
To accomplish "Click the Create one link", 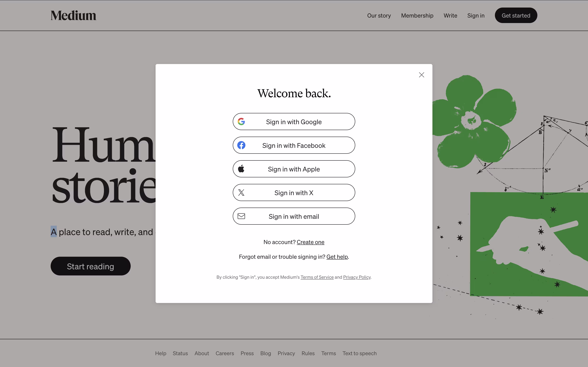I will pos(310,242).
